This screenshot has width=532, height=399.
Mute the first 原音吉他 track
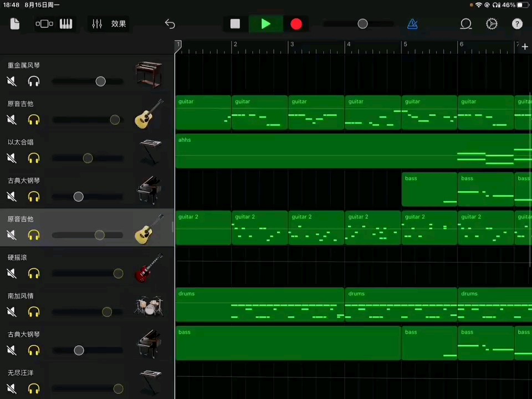pos(12,120)
